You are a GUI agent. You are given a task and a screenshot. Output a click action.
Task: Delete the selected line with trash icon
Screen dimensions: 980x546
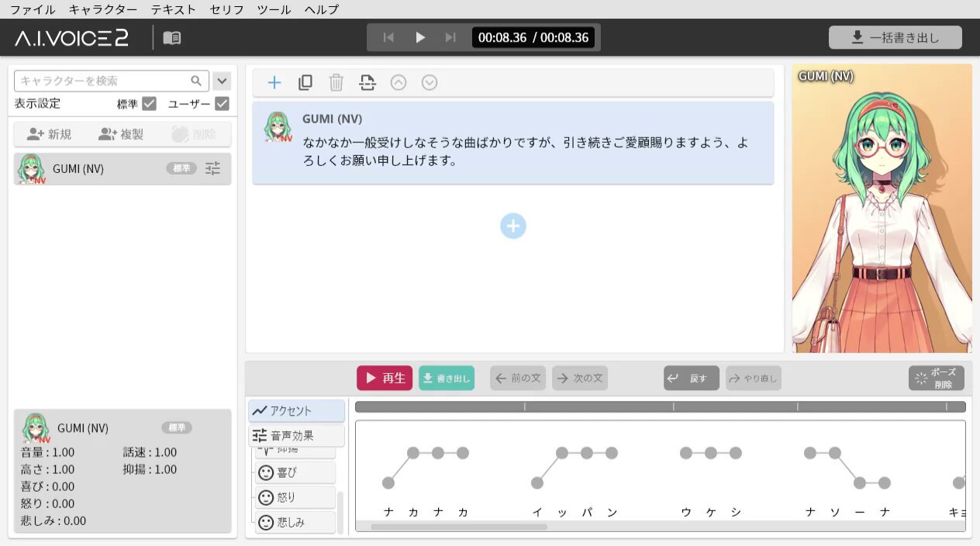(336, 82)
